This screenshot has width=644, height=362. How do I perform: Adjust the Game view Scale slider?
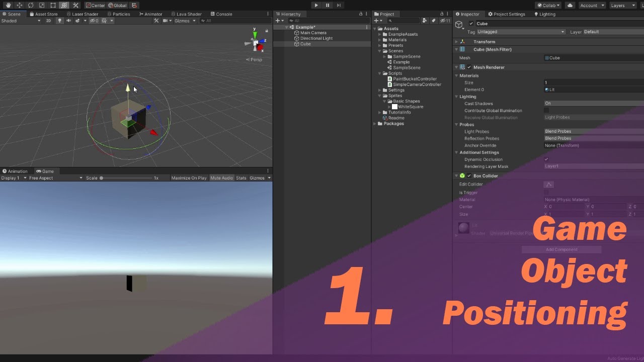(x=126, y=178)
